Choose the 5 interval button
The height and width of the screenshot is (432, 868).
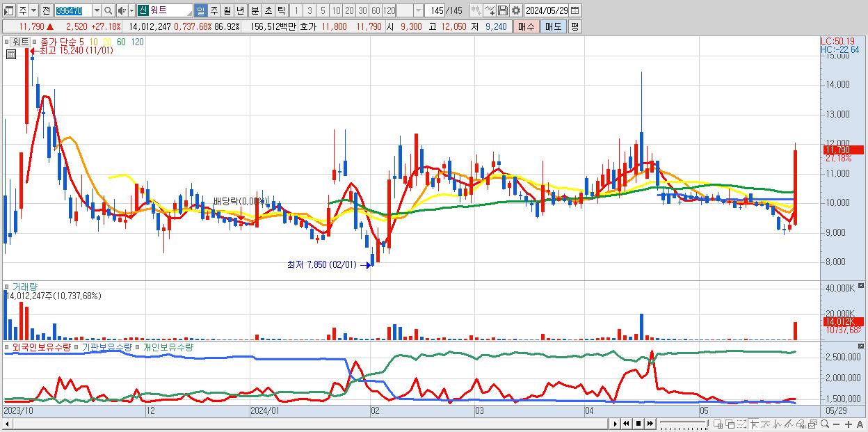point(323,11)
